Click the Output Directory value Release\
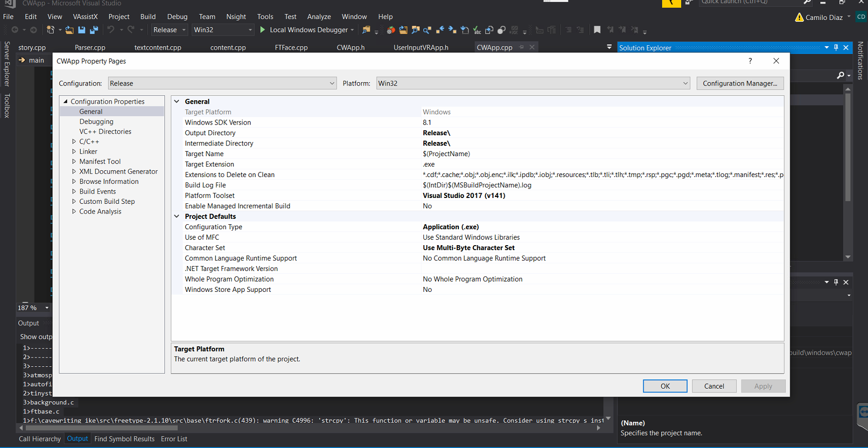The height and width of the screenshot is (448, 868). point(436,133)
